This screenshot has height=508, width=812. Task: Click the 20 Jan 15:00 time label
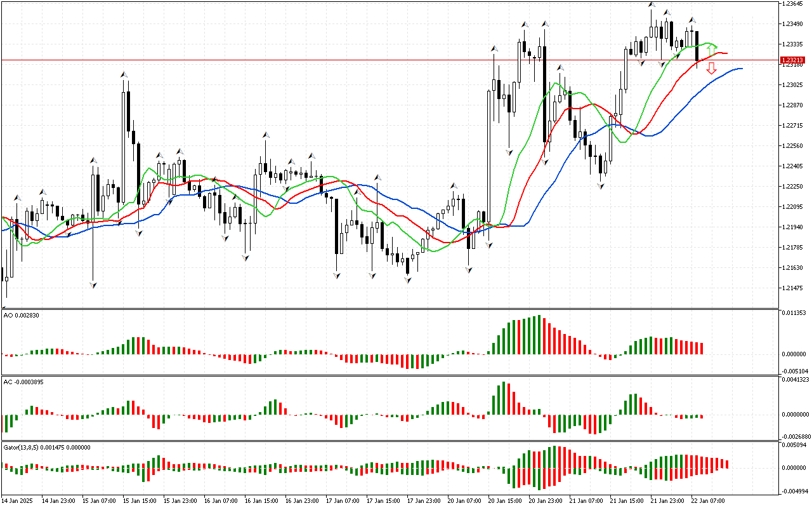click(506, 501)
